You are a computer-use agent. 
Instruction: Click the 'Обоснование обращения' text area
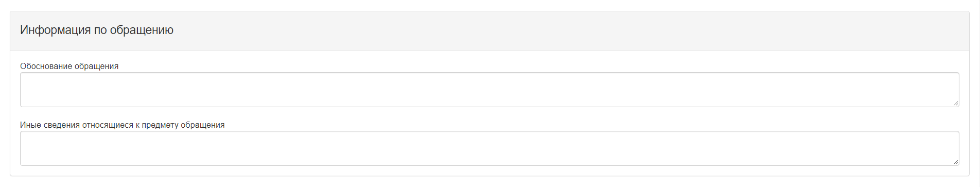coord(489,90)
